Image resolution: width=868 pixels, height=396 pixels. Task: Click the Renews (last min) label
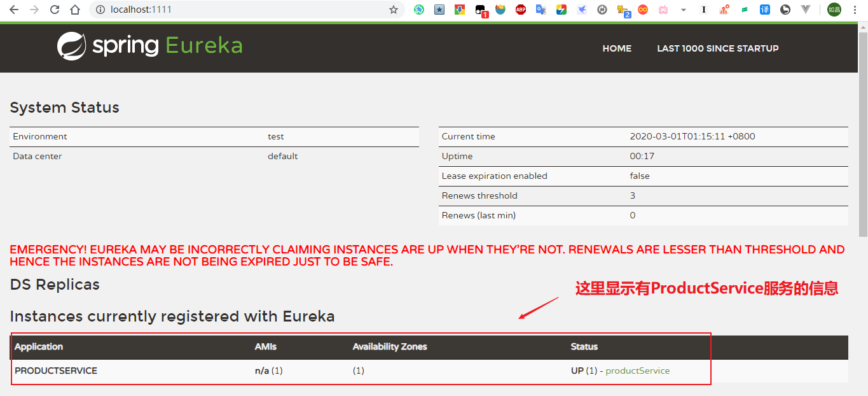pos(479,215)
